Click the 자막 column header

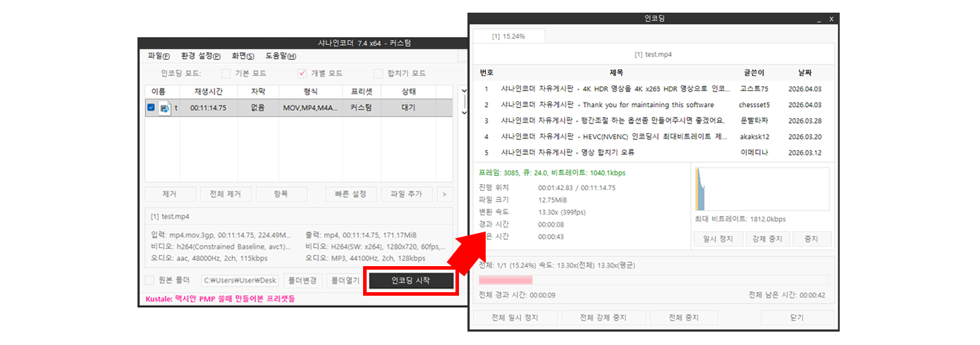[257, 92]
